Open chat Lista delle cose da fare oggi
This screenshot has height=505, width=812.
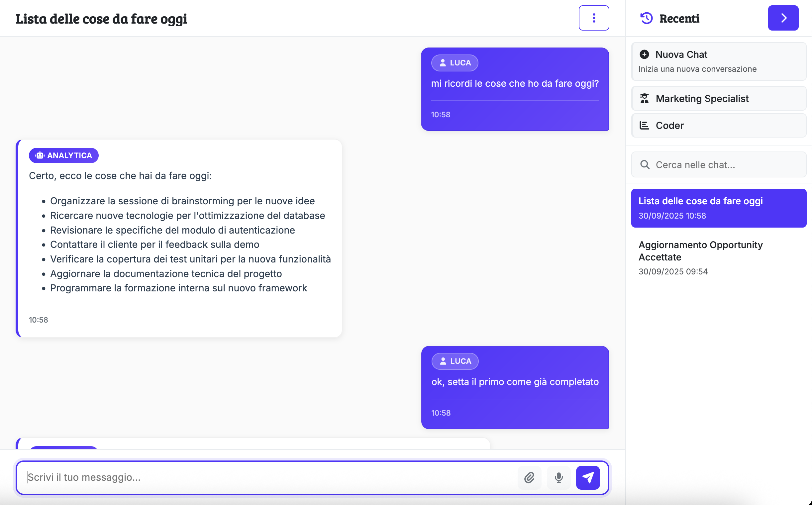pyautogui.click(x=718, y=208)
